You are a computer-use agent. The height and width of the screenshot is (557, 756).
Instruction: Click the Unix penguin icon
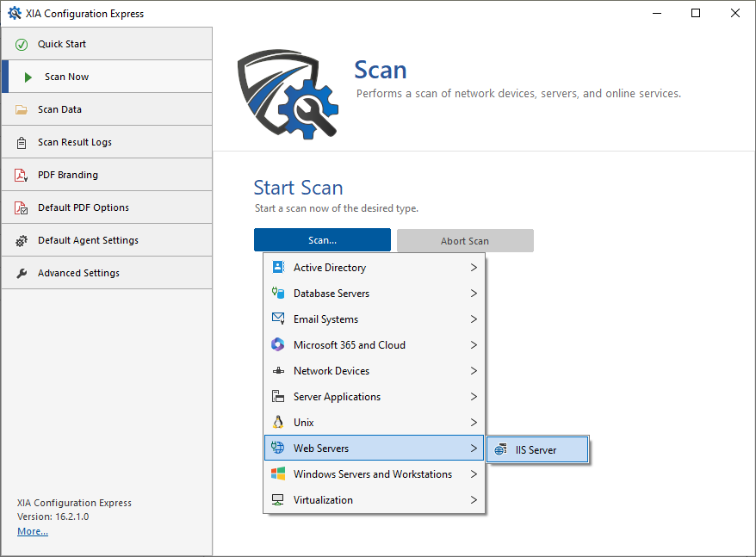(x=278, y=422)
